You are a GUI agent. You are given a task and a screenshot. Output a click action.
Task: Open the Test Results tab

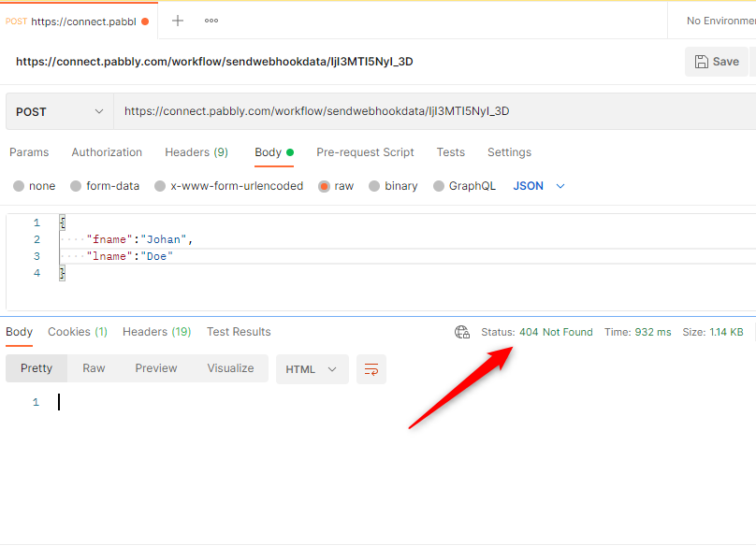(239, 332)
